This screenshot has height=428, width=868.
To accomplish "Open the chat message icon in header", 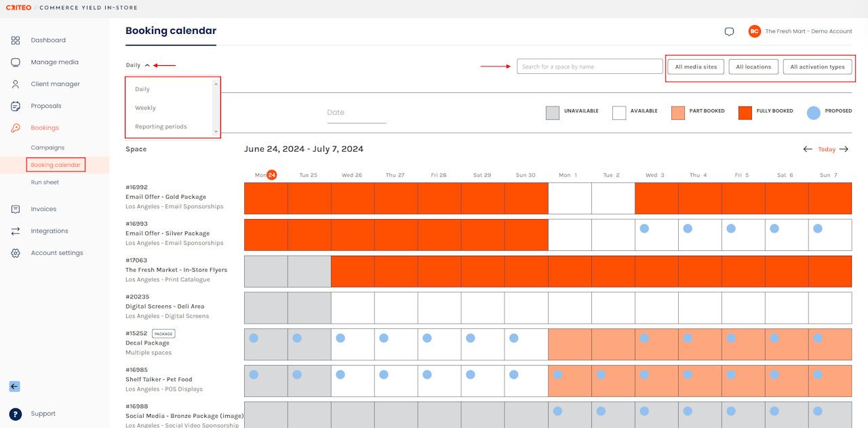I will (x=729, y=32).
